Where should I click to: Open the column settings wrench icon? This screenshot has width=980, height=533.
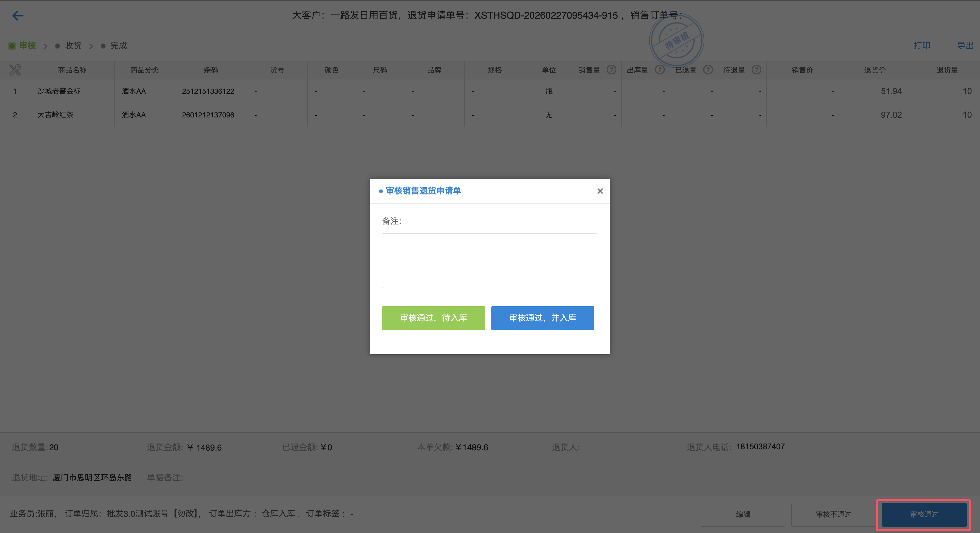[x=15, y=70]
